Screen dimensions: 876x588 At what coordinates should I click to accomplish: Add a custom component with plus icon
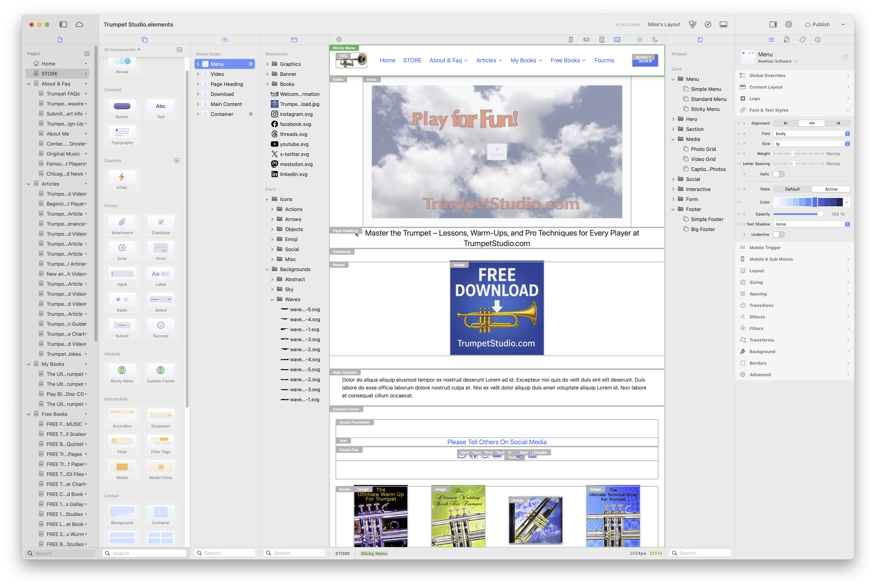point(177,161)
